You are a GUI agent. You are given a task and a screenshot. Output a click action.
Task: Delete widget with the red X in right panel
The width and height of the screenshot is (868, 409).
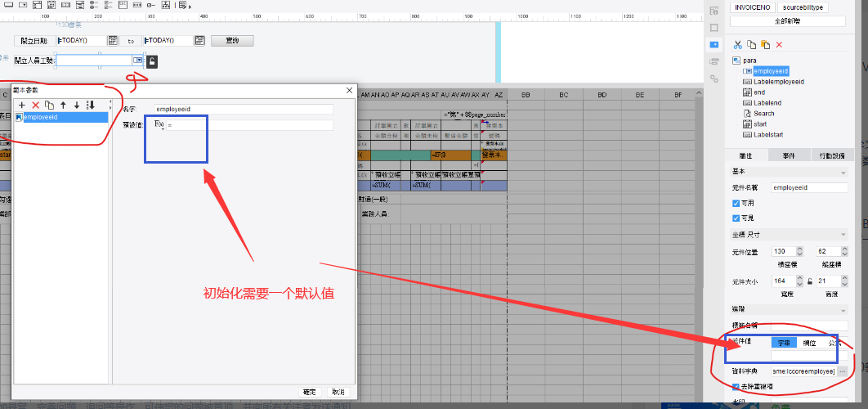(x=779, y=44)
